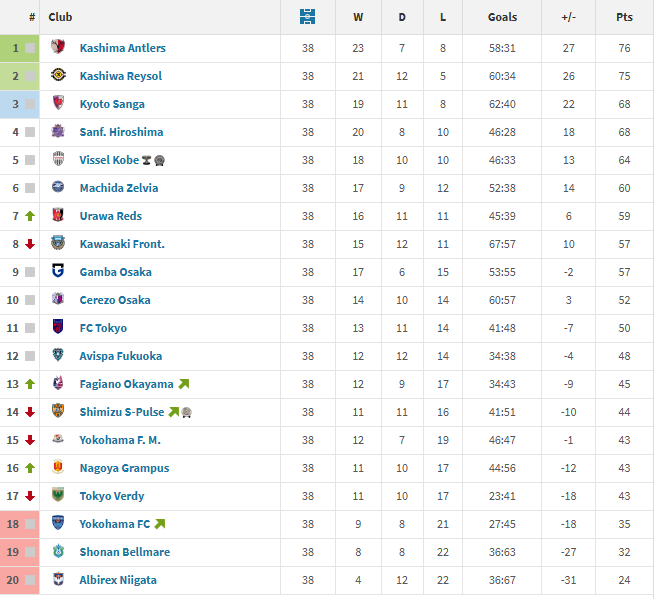Open the Sanf. Hiroshima club link
Screen dimensions: 654x599
tap(121, 132)
